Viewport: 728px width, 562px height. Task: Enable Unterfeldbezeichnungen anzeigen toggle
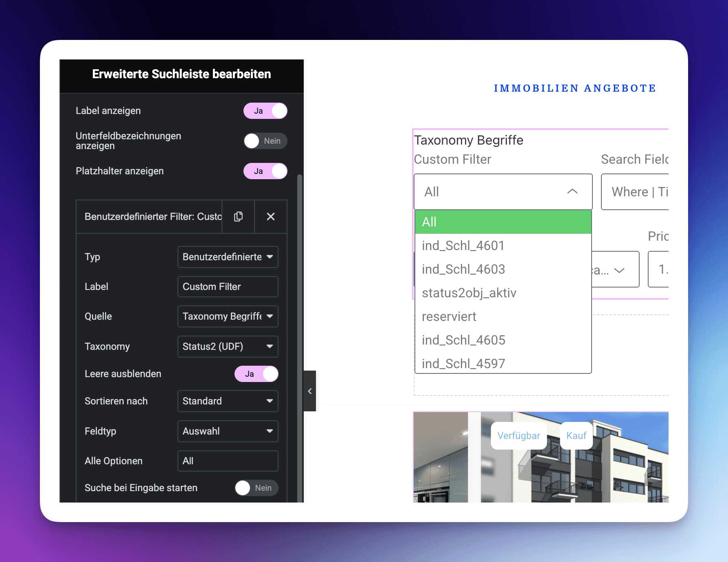point(265,141)
